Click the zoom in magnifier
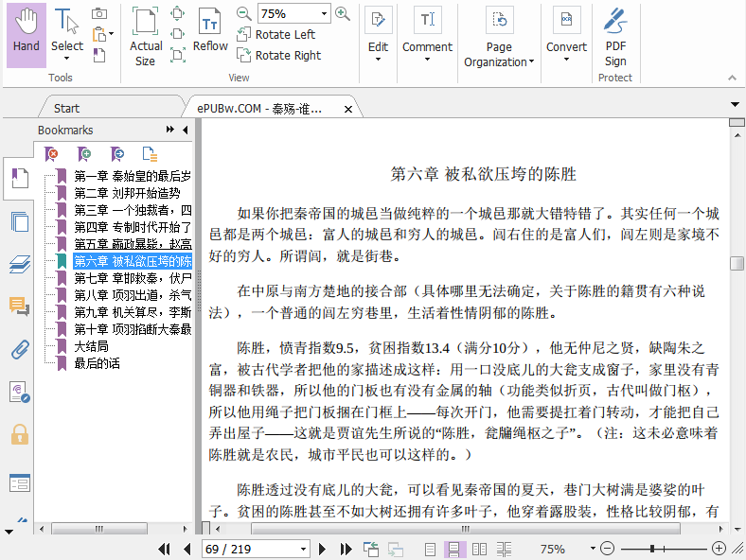 tap(343, 13)
